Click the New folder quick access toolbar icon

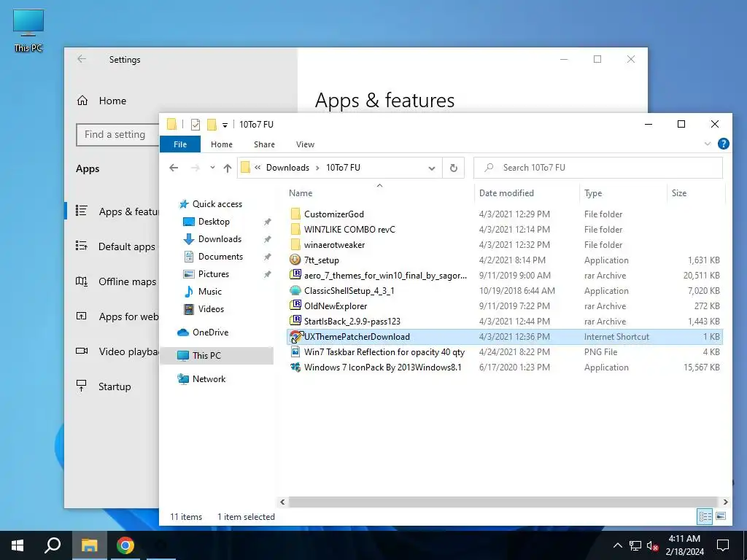click(x=212, y=124)
